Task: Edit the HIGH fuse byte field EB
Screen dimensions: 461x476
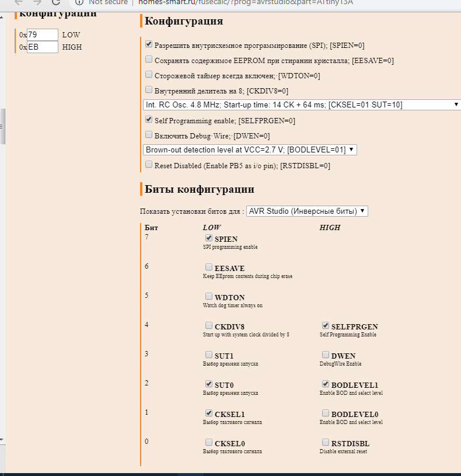Action: click(43, 47)
